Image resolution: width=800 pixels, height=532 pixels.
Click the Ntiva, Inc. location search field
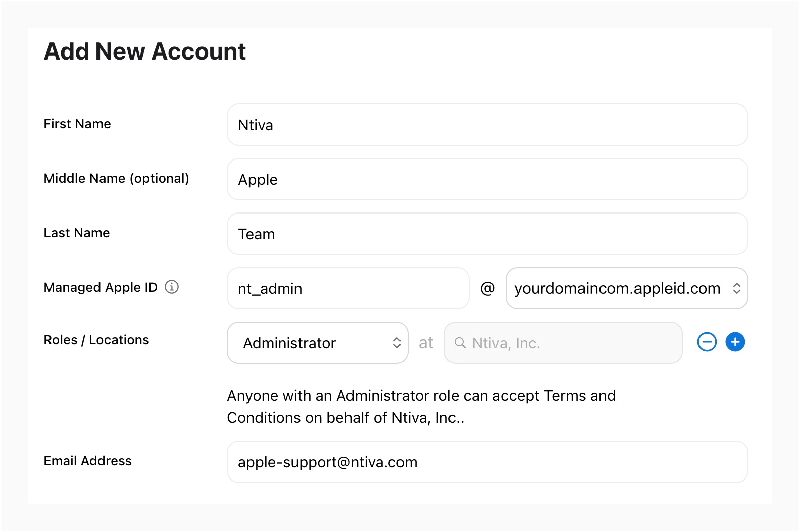pos(563,343)
